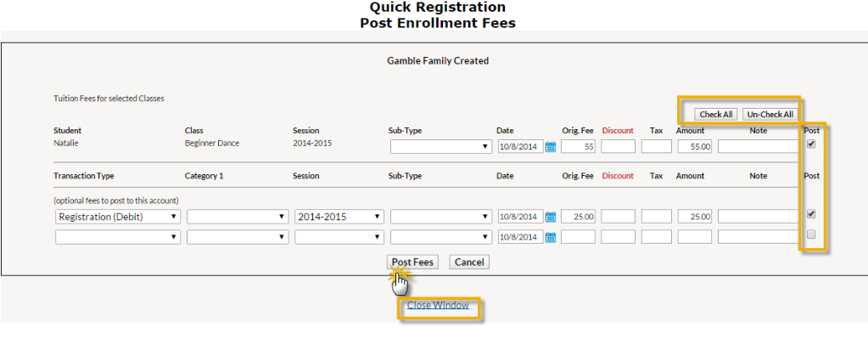This screenshot has width=868, height=356.
Task: Uncheck Post box for Beginner Dance tuition
Action: 811,144
